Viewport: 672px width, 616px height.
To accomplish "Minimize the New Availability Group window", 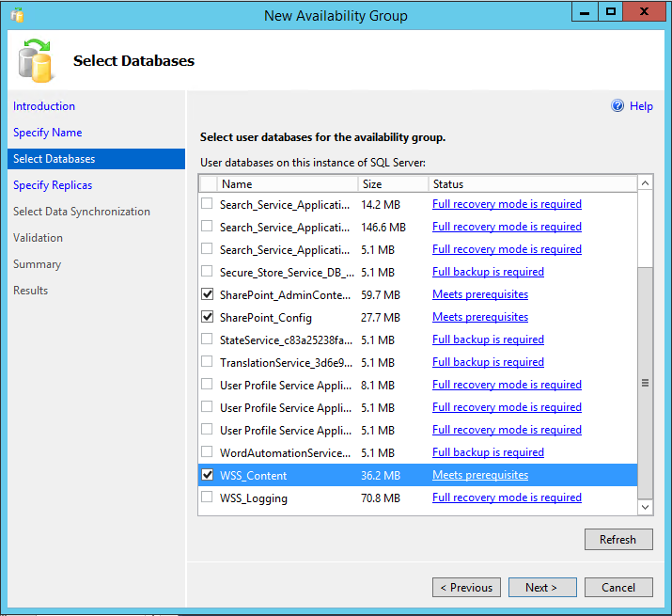I will [585, 11].
